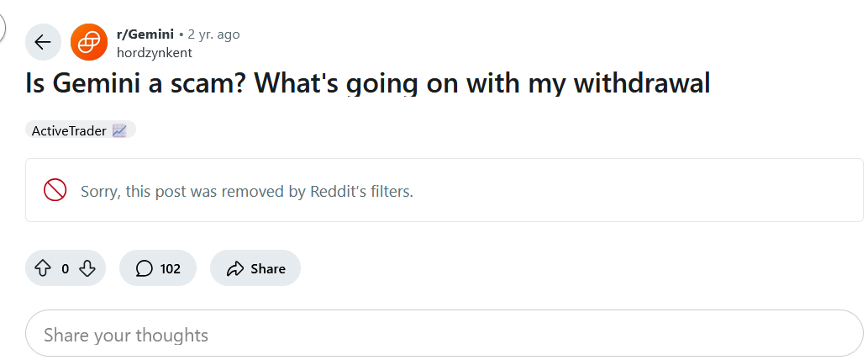Click empty area of the removed-post notice box
This screenshot has width=868, height=360.
[x=639, y=190]
